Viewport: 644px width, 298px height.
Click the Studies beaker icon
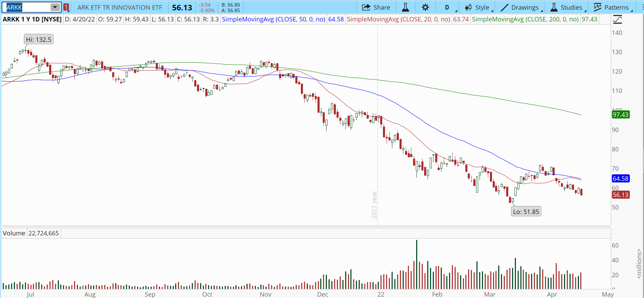tap(554, 7)
